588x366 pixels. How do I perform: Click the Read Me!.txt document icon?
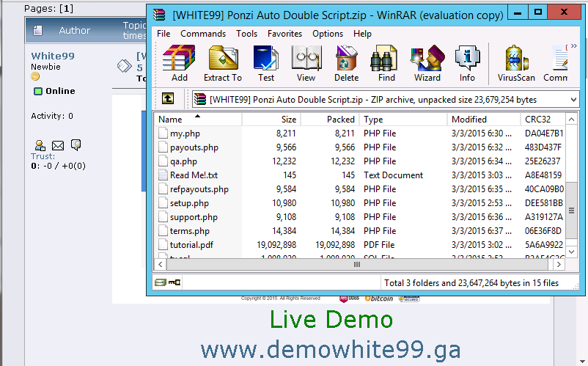[x=163, y=175]
